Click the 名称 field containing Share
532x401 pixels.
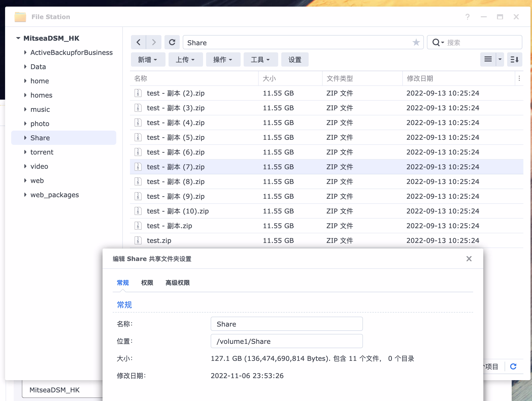[286, 324]
